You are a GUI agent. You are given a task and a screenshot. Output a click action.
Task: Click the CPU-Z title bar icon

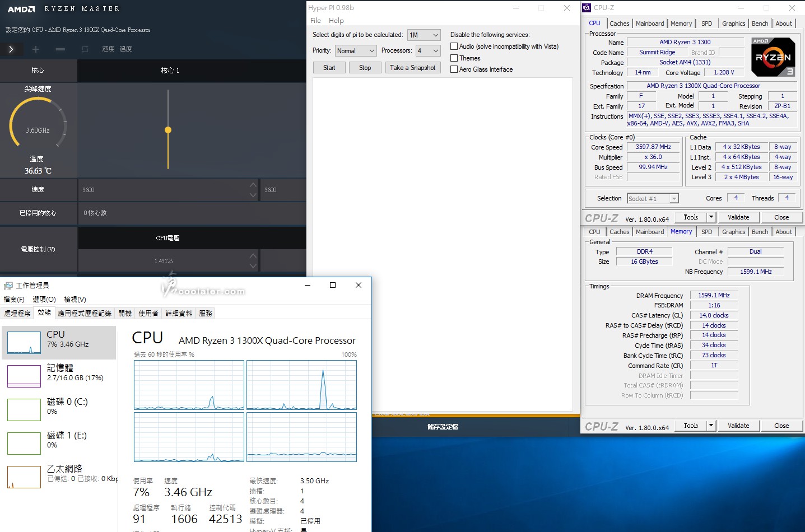pyautogui.click(x=587, y=8)
